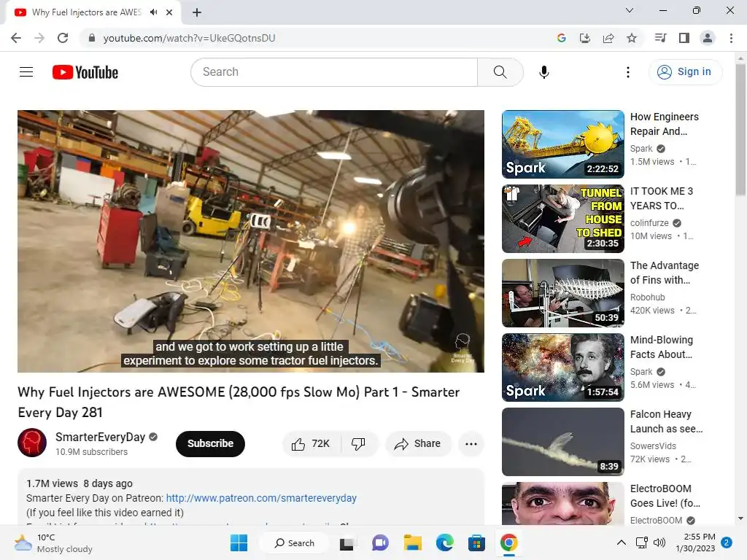Open Falcon Heavy Launch video thumbnail
This screenshot has width=747, height=560.
point(562,441)
